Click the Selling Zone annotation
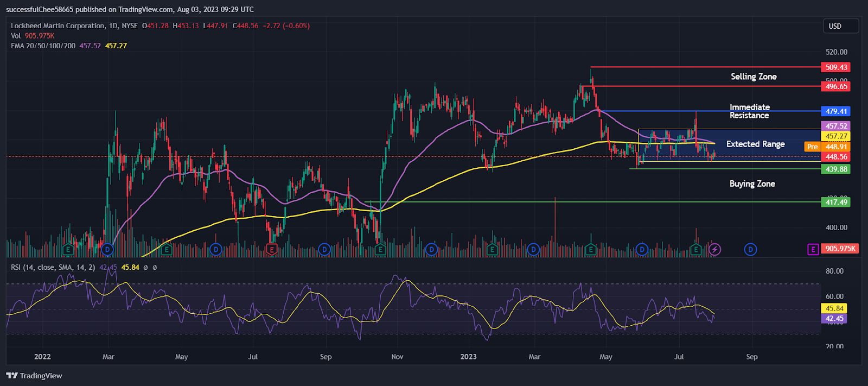This screenshot has width=868, height=386. click(754, 77)
